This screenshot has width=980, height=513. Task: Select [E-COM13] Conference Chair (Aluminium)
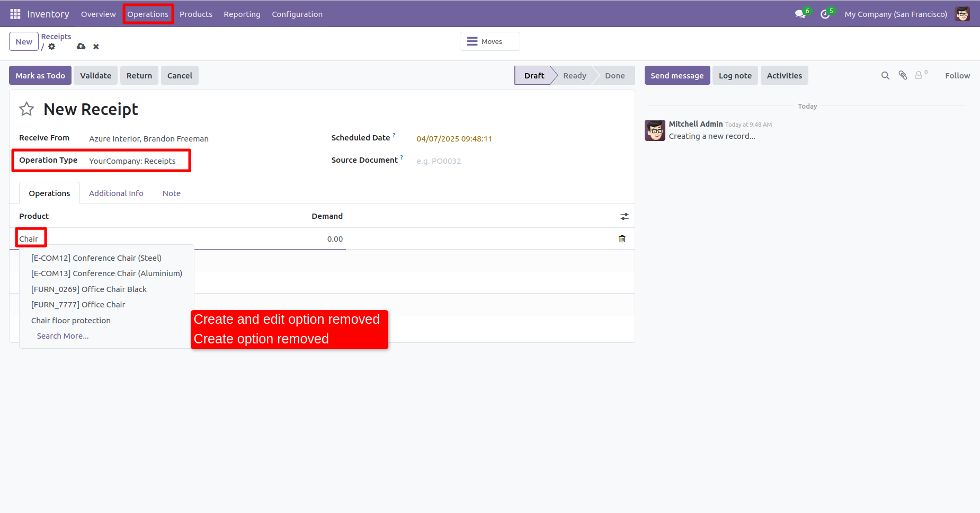click(106, 273)
